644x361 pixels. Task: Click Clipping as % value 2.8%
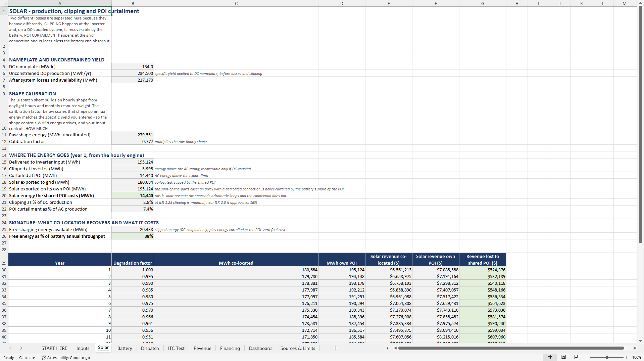[133, 202]
